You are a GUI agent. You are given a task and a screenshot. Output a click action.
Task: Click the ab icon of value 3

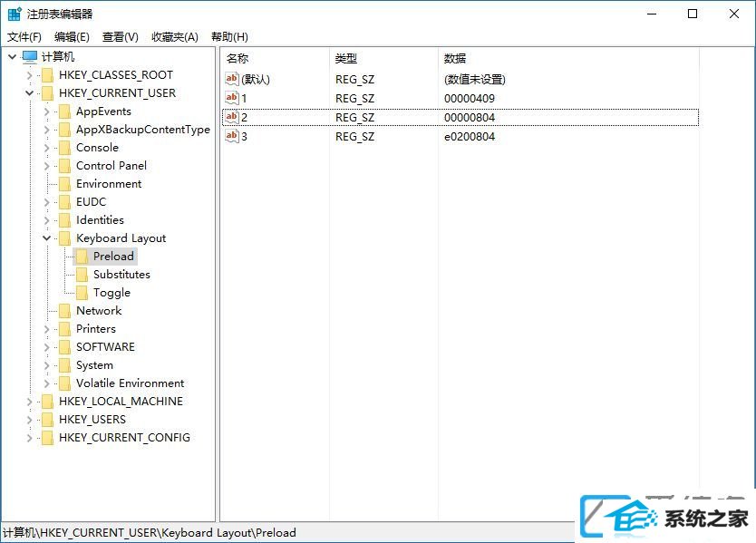click(232, 137)
